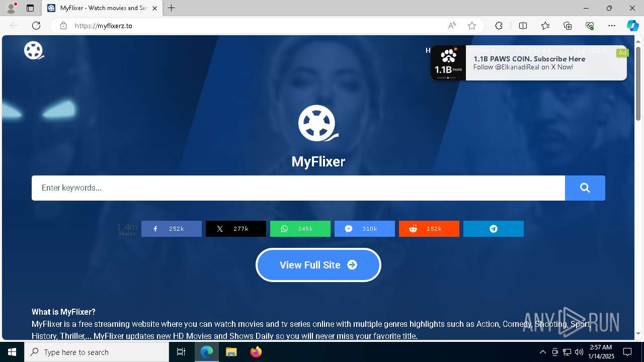The height and width of the screenshot is (362, 644).
Task: Open a new tab with plus button
Action: [172, 8]
